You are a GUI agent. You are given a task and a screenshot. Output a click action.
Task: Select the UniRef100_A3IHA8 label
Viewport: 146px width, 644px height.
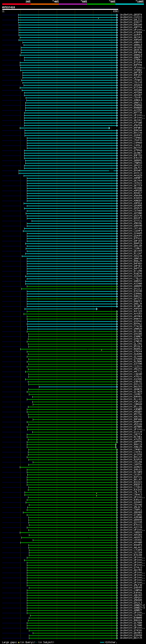point(131,284)
